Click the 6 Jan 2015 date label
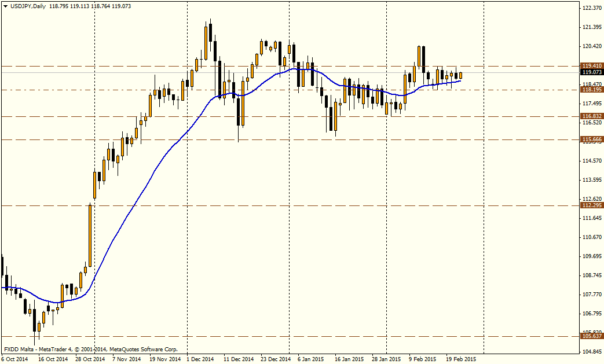 tap(311, 359)
